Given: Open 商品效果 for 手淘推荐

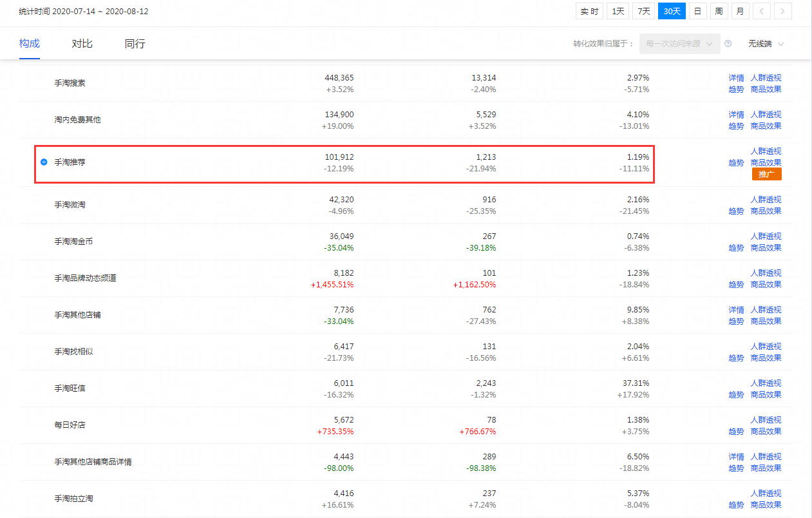Looking at the screenshot, I should point(766,163).
